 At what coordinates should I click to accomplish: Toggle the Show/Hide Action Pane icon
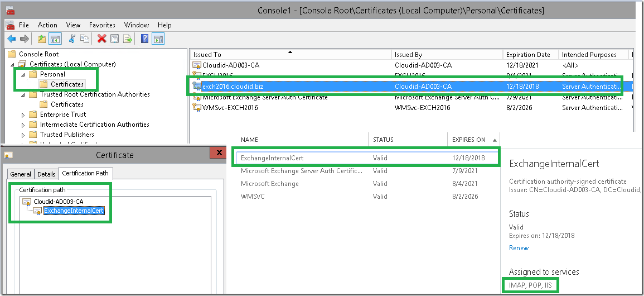(158, 39)
